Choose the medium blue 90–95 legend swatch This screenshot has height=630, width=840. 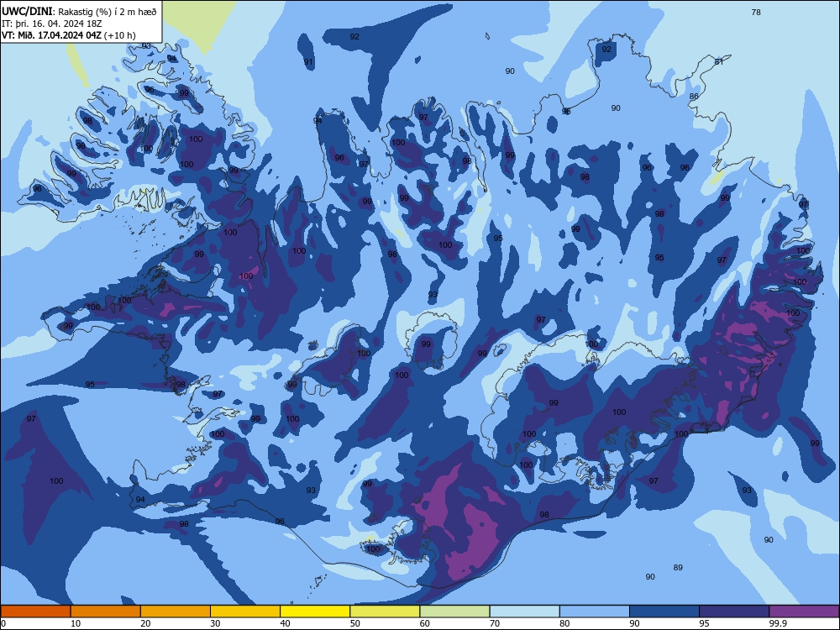pyautogui.click(x=664, y=612)
